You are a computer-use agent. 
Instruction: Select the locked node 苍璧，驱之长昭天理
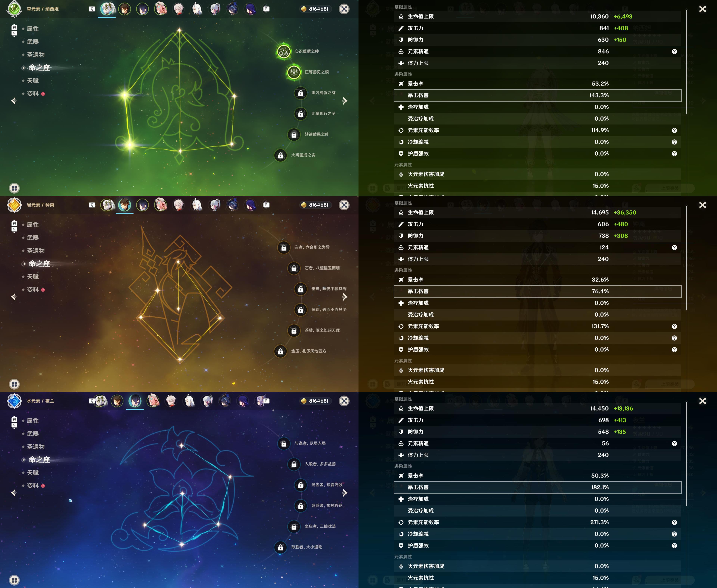(x=294, y=331)
